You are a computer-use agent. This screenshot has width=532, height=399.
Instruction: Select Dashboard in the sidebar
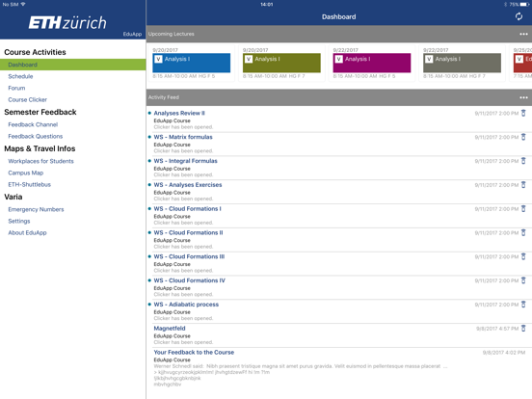tap(73, 65)
